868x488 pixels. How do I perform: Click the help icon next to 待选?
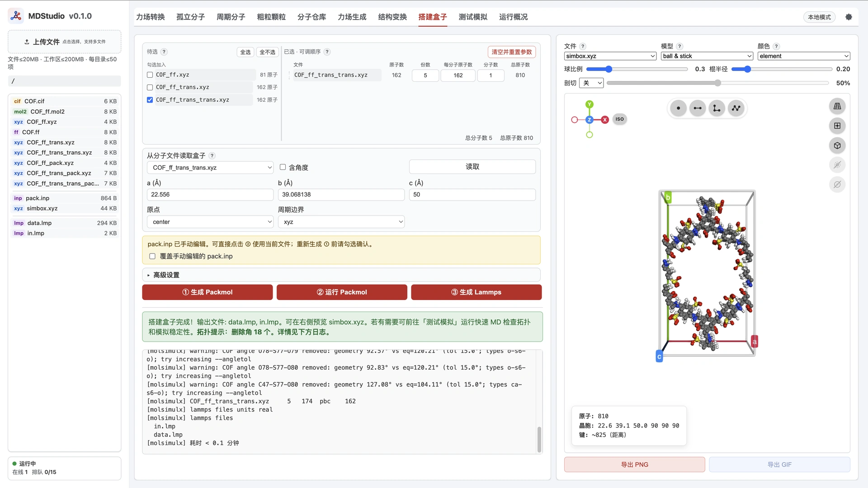164,52
